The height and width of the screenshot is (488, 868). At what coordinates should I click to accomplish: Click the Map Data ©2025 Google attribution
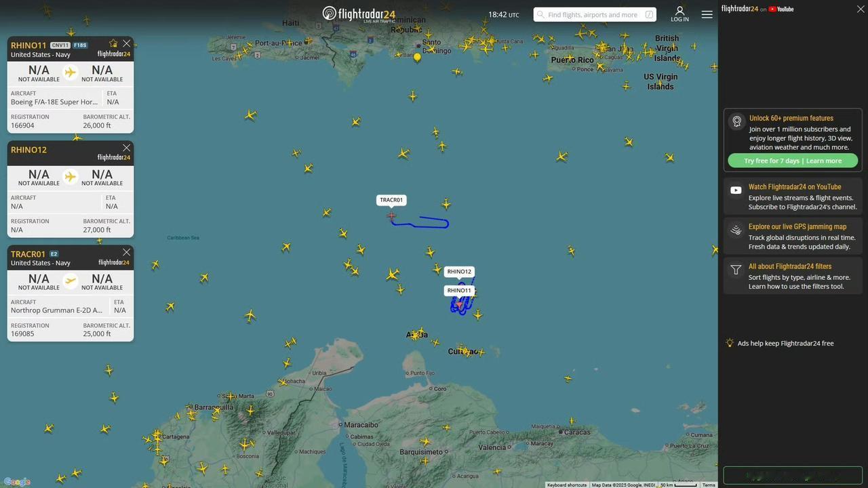tap(623, 485)
